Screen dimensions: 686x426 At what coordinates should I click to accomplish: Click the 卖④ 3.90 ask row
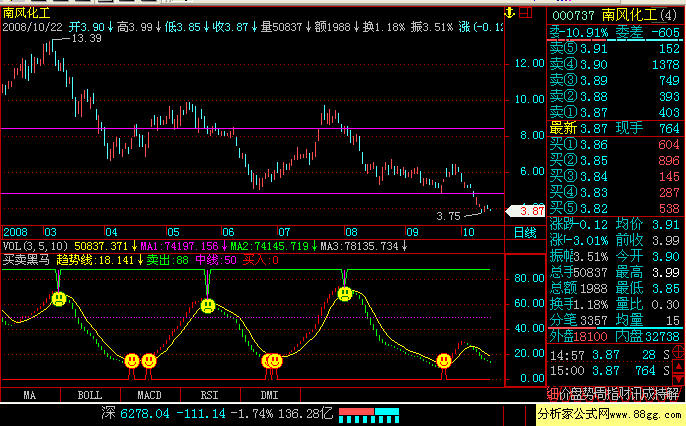coord(615,65)
